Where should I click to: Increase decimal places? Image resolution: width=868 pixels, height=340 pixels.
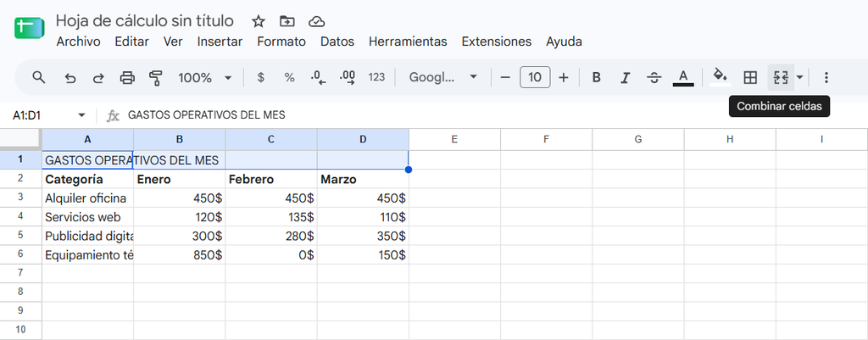348,77
